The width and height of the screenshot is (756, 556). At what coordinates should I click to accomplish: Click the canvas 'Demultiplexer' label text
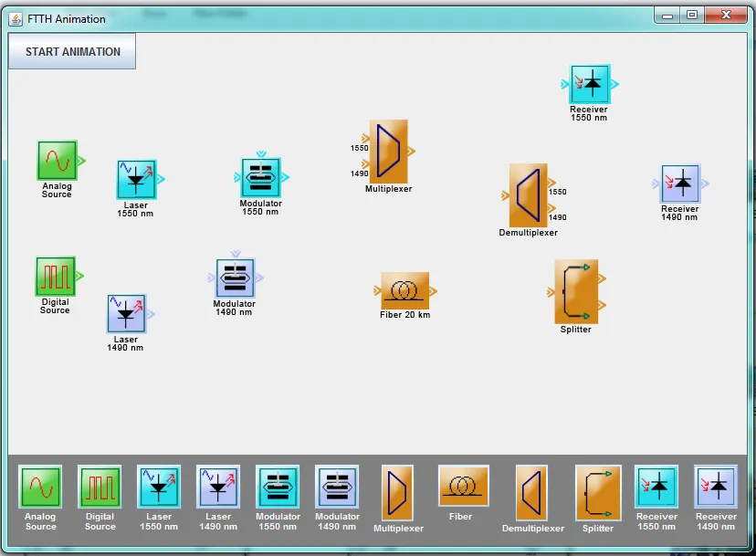(x=529, y=233)
